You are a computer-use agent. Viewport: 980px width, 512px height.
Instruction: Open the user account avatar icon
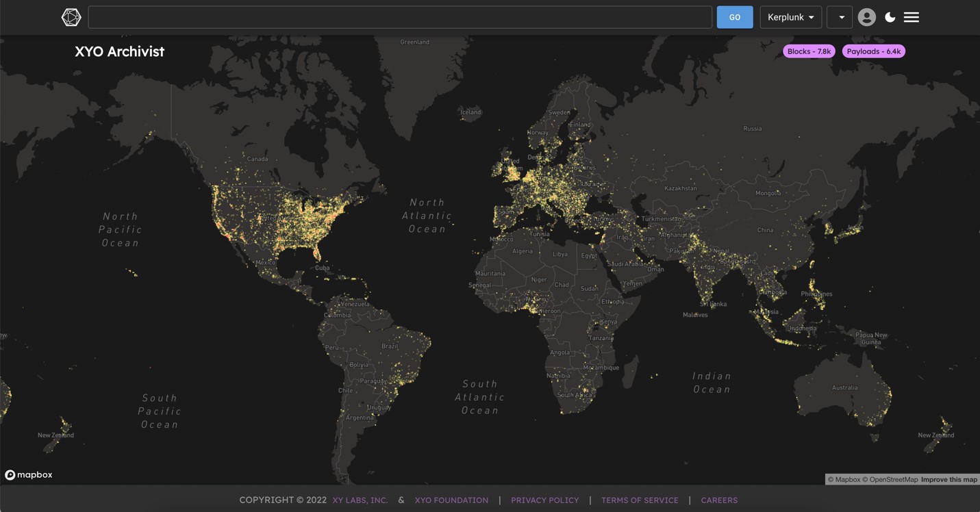click(866, 17)
